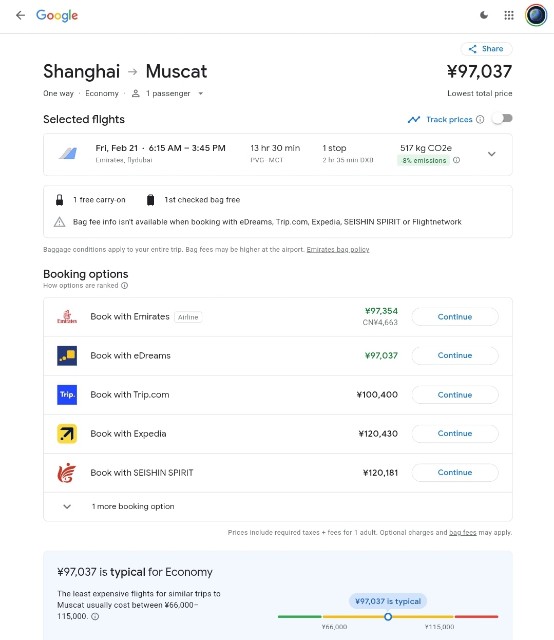Screen dimensions: 554x640
Task: Open the Google apps grid
Action: [x=509, y=16]
